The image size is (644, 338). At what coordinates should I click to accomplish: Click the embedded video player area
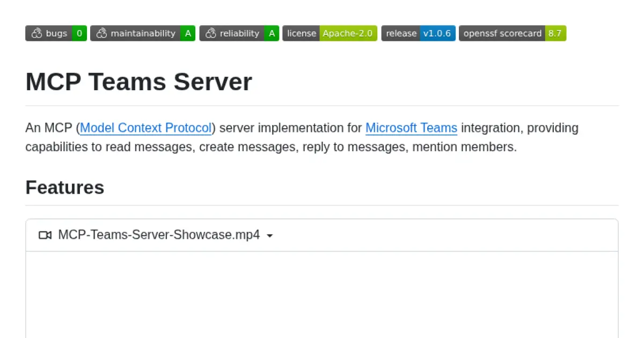tap(321, 295)
